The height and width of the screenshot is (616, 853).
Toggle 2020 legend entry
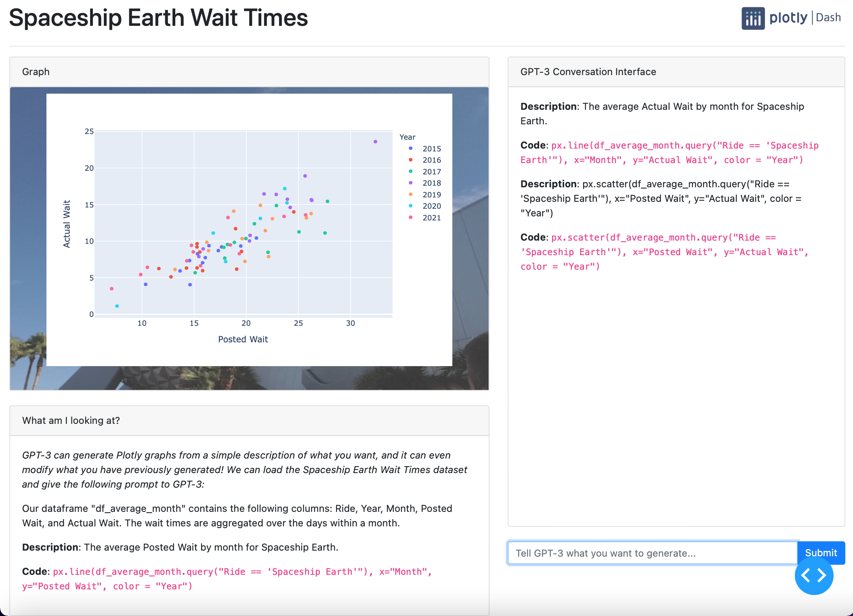click(431, 206)
